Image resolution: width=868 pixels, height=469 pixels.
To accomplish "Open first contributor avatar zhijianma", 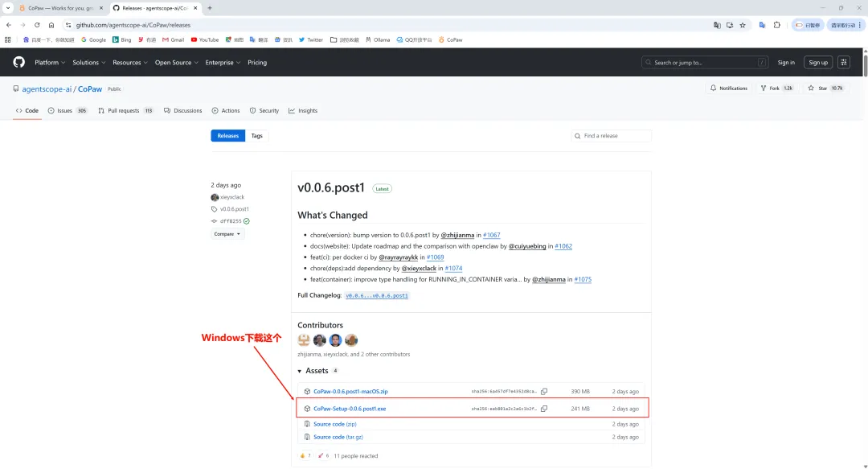I will click(x=304, y=339).
